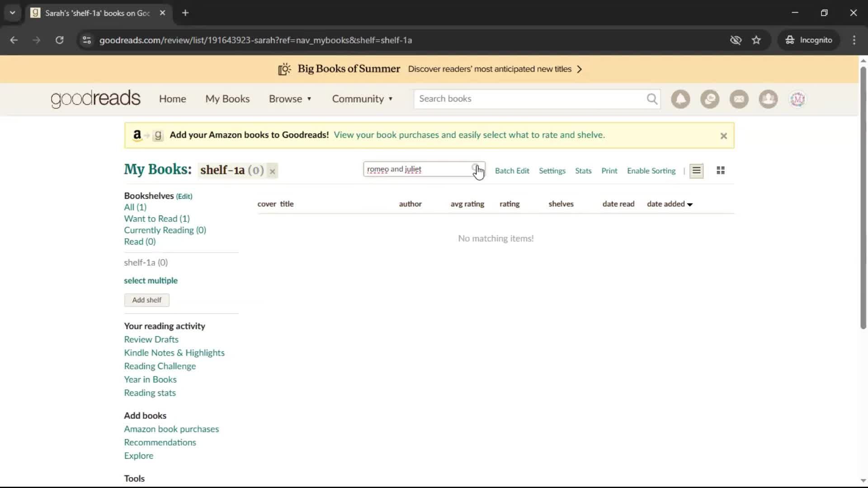Viewport: 868px width, 488px height.
Task: Click the Search books magnifier icon
Action: (x=651, y=99)
